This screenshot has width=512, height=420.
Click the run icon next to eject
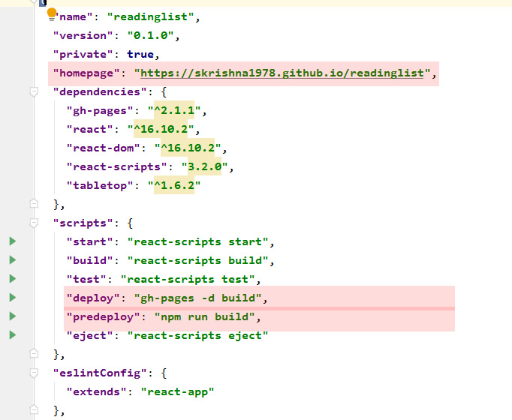12,335
